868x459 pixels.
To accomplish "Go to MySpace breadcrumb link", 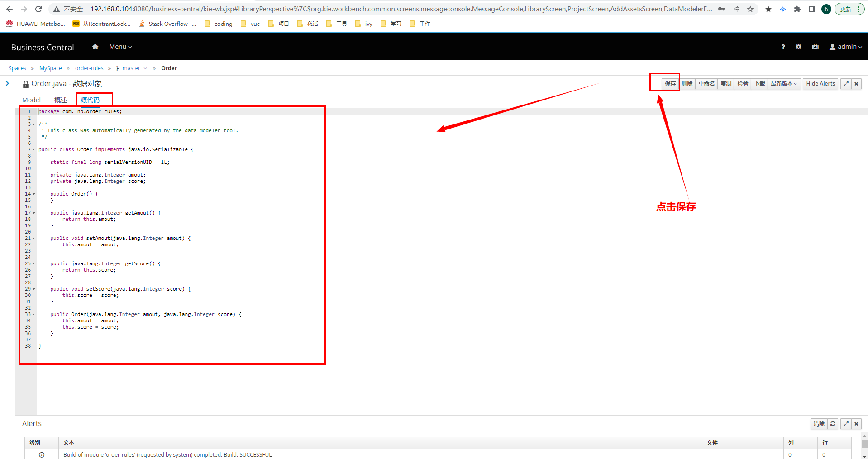I will tap(51, 68).
